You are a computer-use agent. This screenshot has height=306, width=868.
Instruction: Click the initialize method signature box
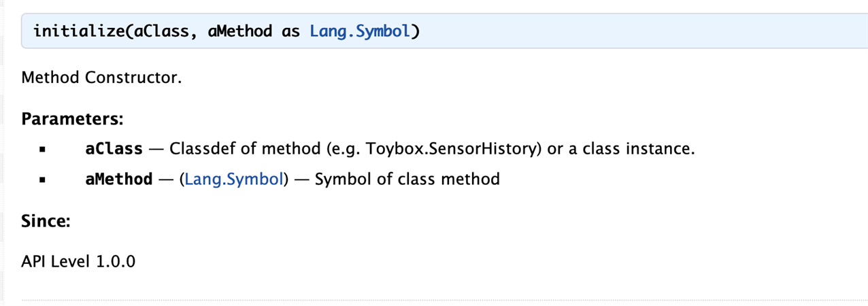[445, 32]
